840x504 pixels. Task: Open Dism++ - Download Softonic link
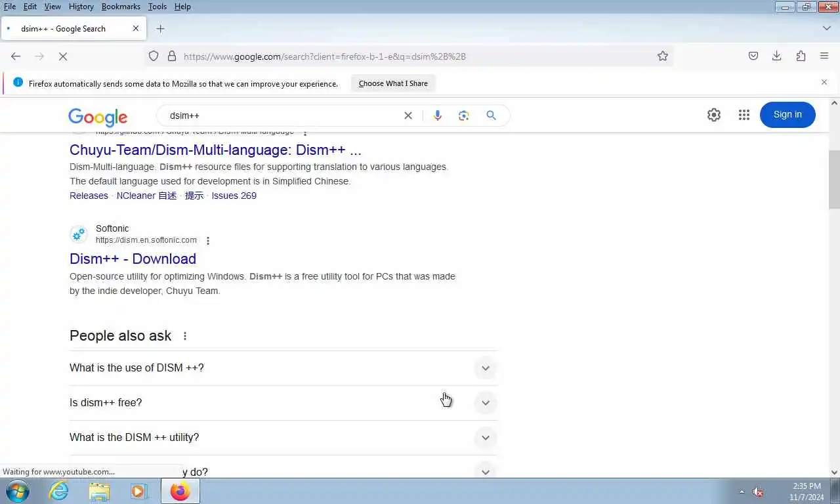pos(133,259)
